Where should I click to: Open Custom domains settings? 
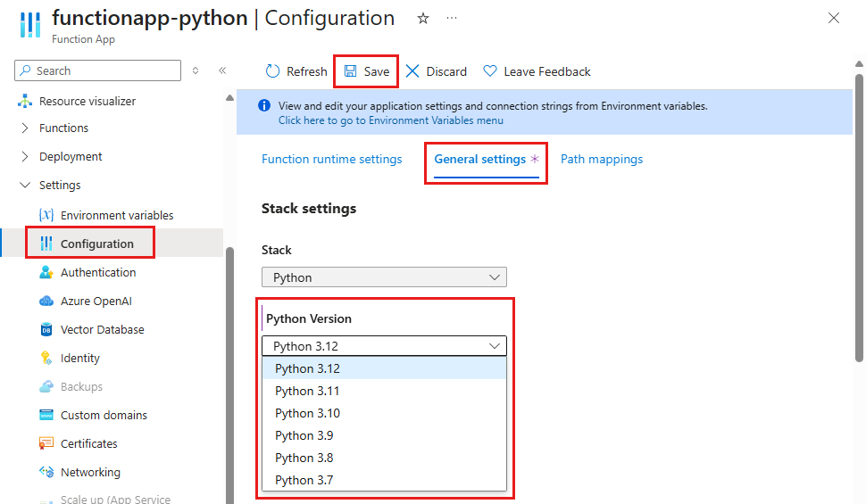[x=104, y=415]
